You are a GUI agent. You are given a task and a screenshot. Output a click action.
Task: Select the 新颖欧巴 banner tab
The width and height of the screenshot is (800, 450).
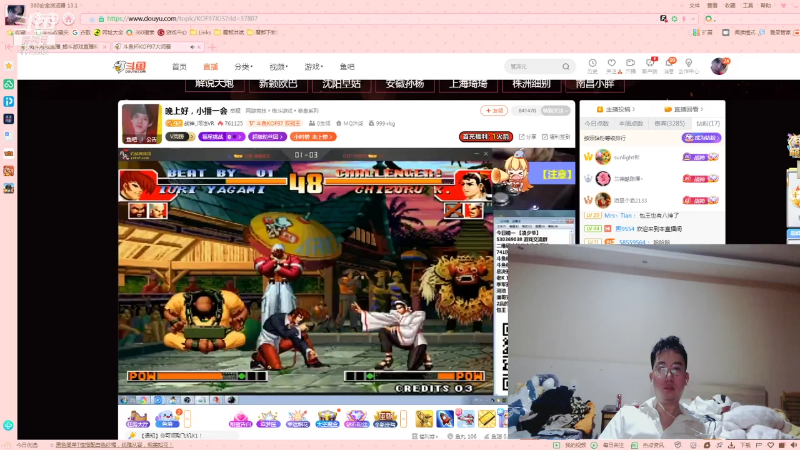click(x=278, y=84)
